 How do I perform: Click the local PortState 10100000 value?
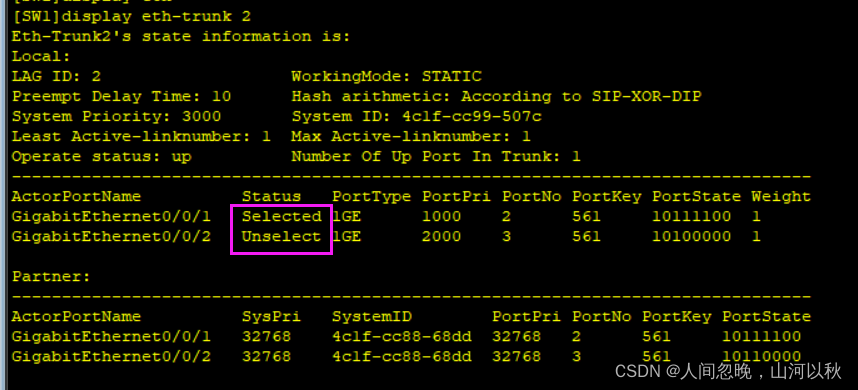[x=691, y=236]
